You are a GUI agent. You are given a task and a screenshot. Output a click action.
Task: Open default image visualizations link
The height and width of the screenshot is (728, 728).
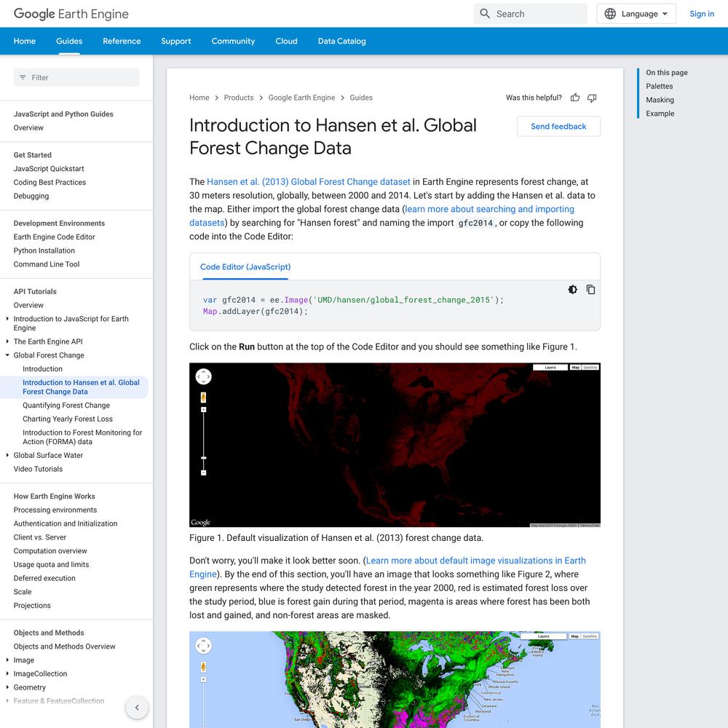tap(476, 561)
